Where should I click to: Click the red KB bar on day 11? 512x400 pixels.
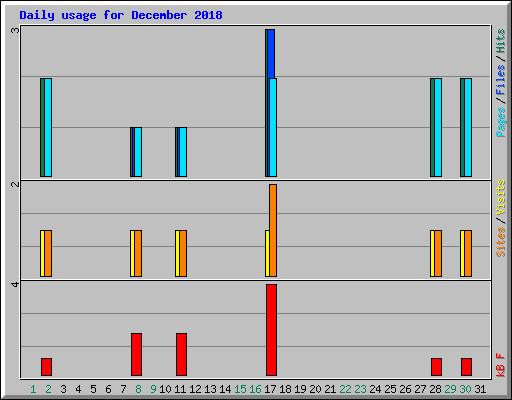pyautogui.click(x=181, y=354)
